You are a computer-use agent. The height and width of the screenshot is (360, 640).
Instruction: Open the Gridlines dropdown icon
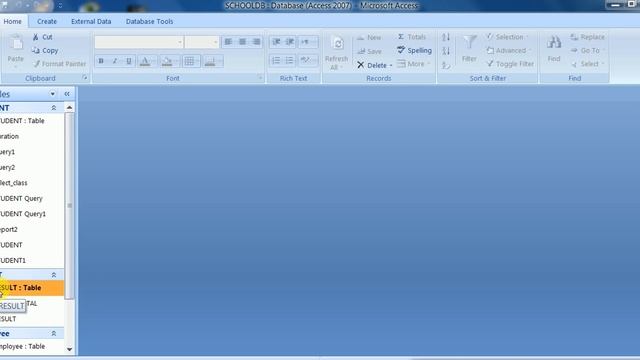tap(189, 61)
